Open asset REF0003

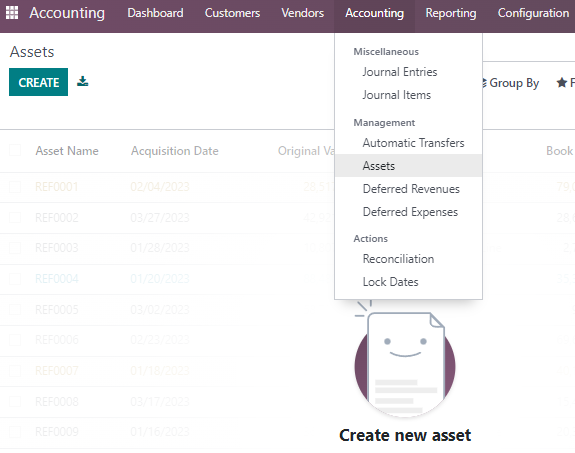56,248
